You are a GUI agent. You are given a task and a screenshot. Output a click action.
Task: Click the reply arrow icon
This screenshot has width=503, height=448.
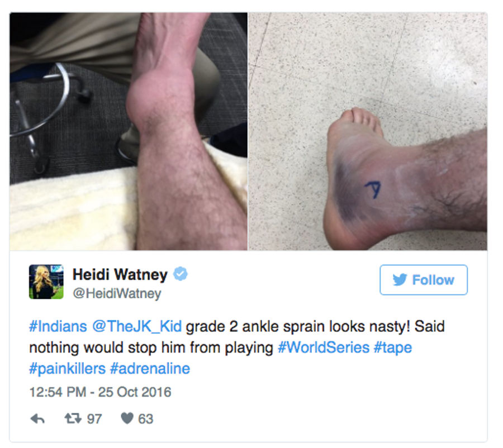pos(37,418)
